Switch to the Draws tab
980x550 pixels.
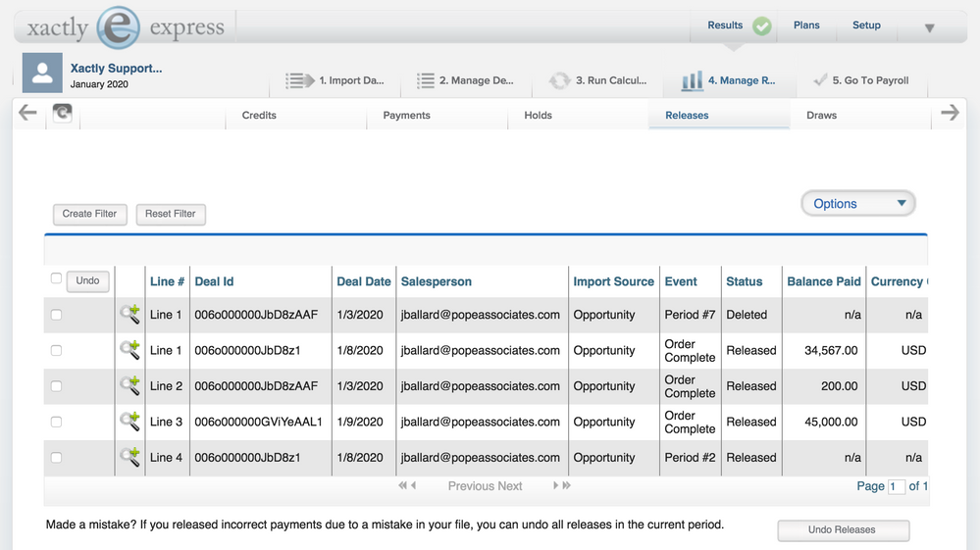(x=821, y=115)
